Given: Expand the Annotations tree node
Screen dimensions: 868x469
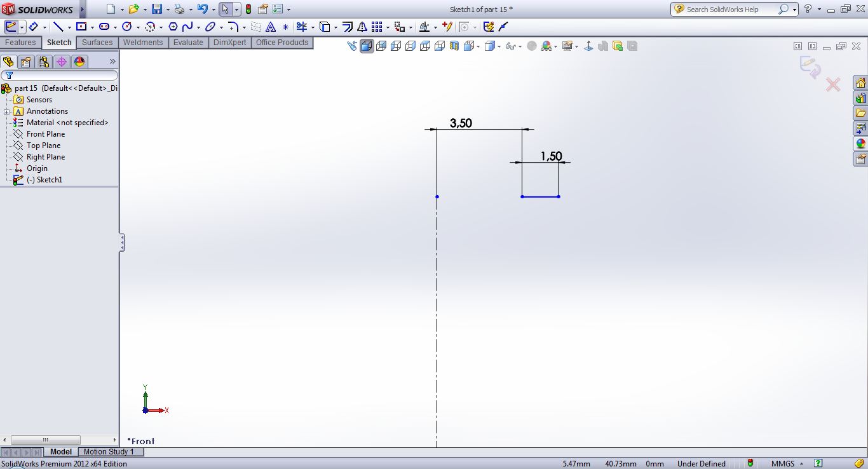Looking at the screenshot, I should click(x=6, y=112).
